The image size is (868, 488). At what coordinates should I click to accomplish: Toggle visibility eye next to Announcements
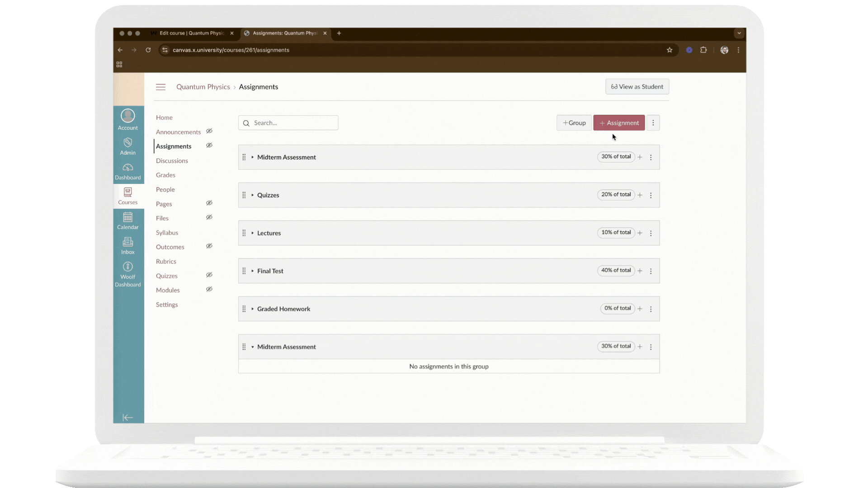tap(209, 131)
